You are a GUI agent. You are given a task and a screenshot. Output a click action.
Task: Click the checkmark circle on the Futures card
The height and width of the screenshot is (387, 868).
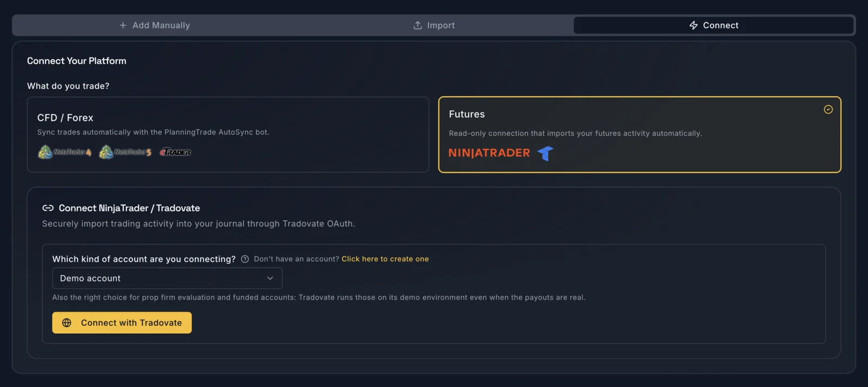click(x=828, y=110)
